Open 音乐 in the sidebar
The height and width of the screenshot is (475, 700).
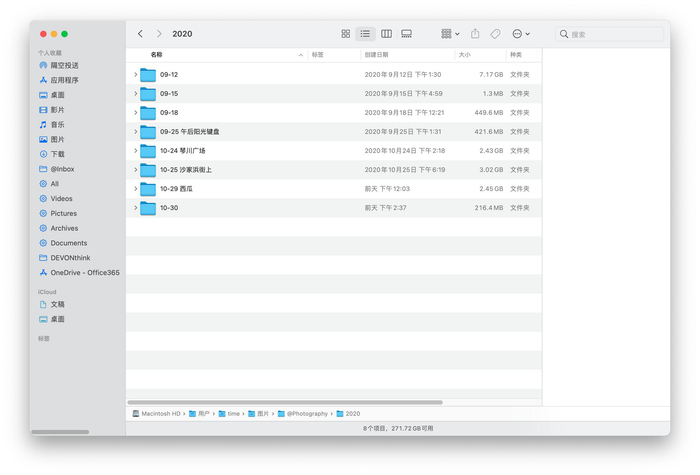[52, 125]
